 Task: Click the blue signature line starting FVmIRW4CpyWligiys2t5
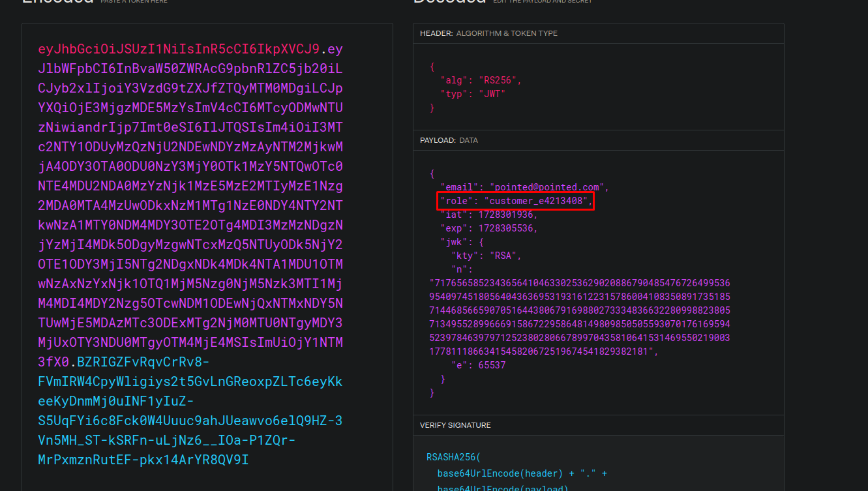(x=190, y=381)
